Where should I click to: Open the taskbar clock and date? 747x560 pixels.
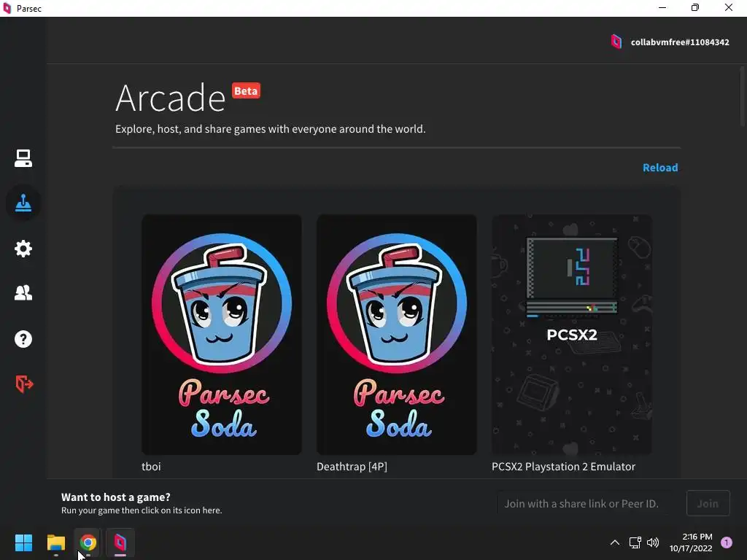pyautogui.click(x=691, y=542)
